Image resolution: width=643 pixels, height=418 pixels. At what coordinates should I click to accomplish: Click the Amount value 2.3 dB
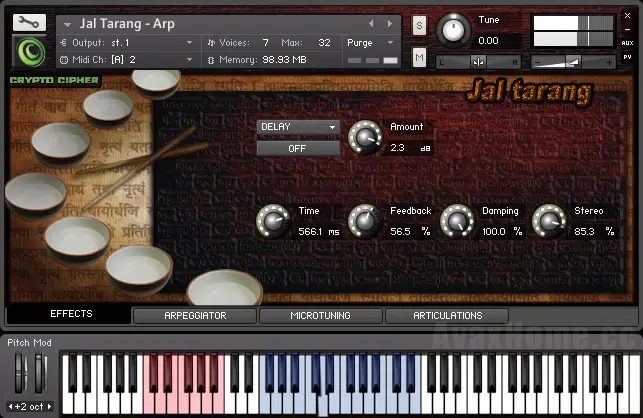tap(410, 148)
